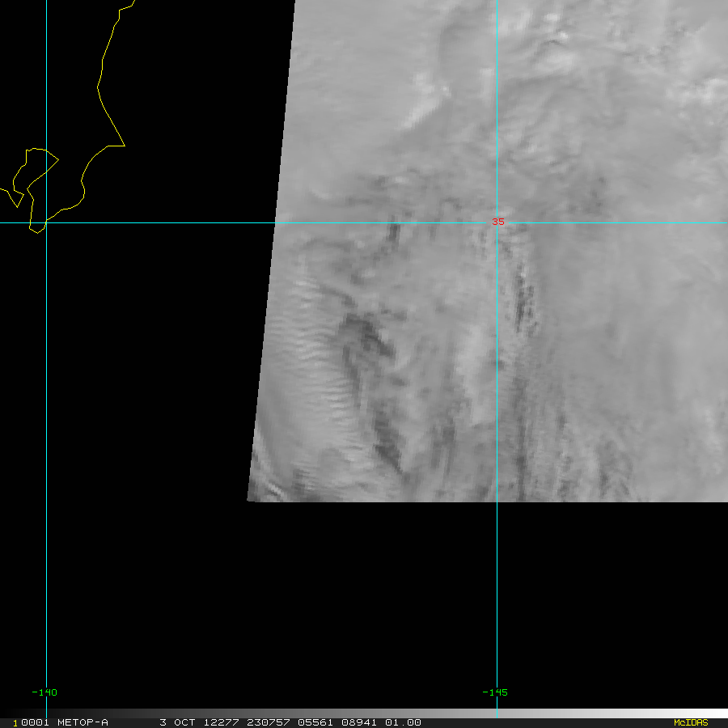Click the cyan -145 longitude line below the image

coord(497,599)
